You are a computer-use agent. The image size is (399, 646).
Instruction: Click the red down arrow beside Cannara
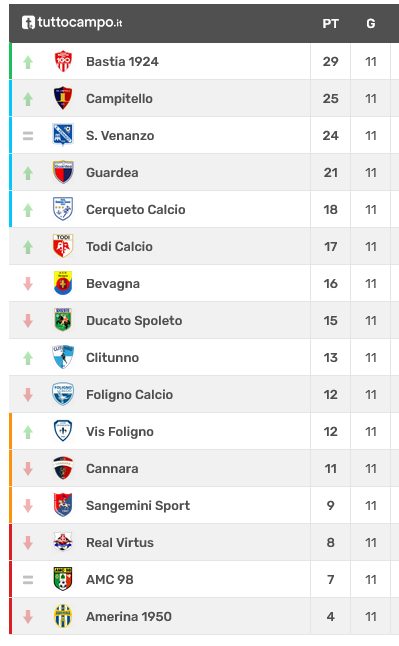coord(28,468)
